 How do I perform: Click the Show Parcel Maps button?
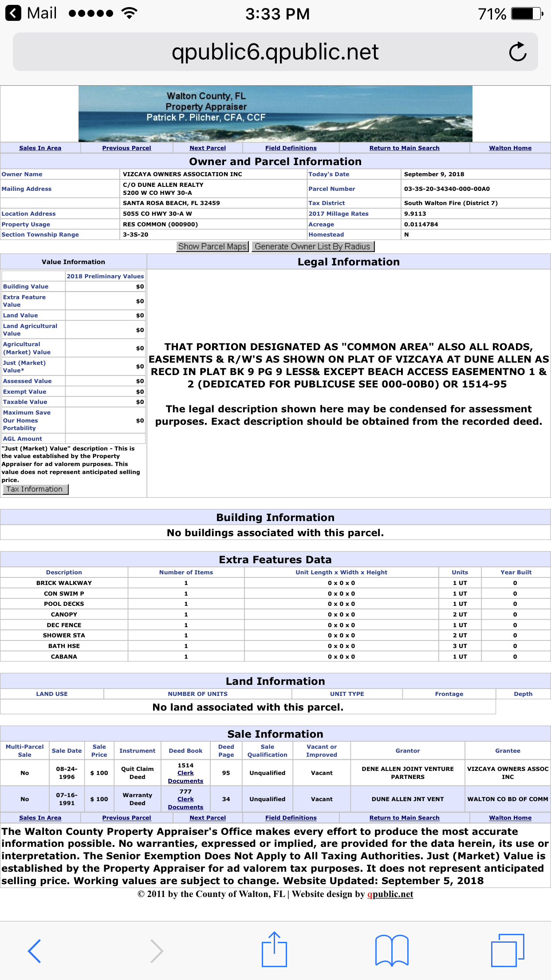212,247
